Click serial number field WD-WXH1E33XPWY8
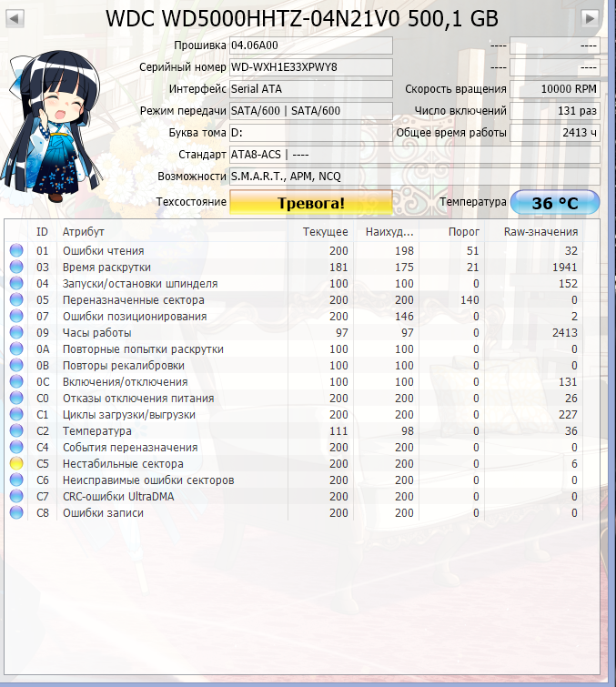 pos(311,67)
